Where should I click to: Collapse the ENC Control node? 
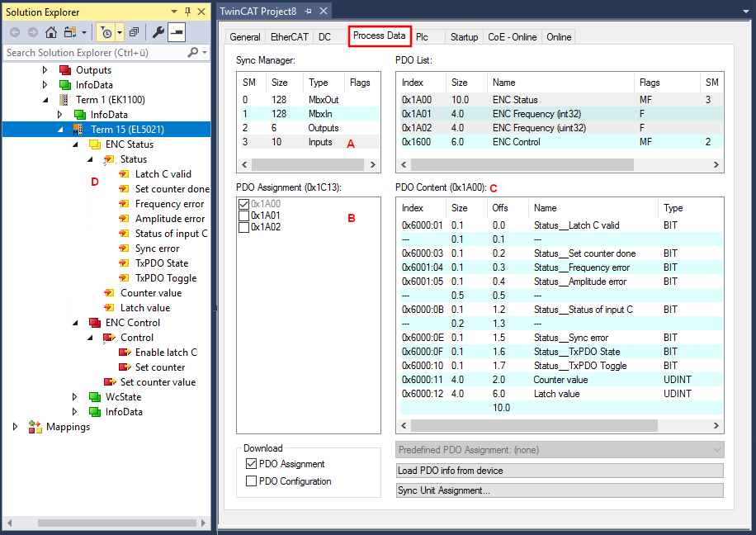pos(75,323)
